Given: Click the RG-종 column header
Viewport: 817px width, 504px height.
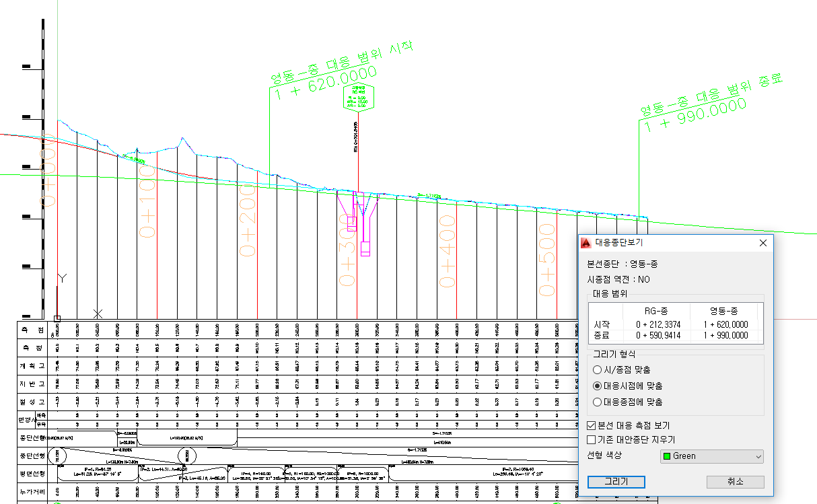Looking at the screenshot, I should pos(653,310).
